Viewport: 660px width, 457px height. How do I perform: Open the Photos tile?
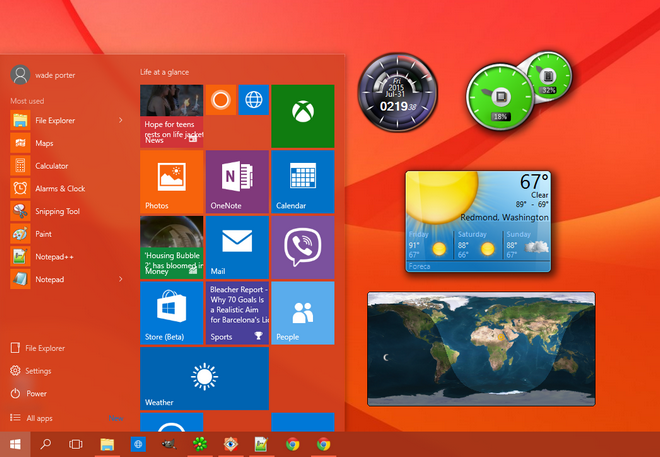coord(172,182)
